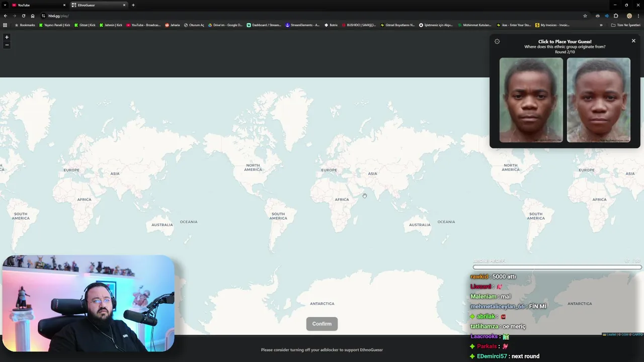
Task: View site information icon in address bar
Action: [x=44, y=16]
